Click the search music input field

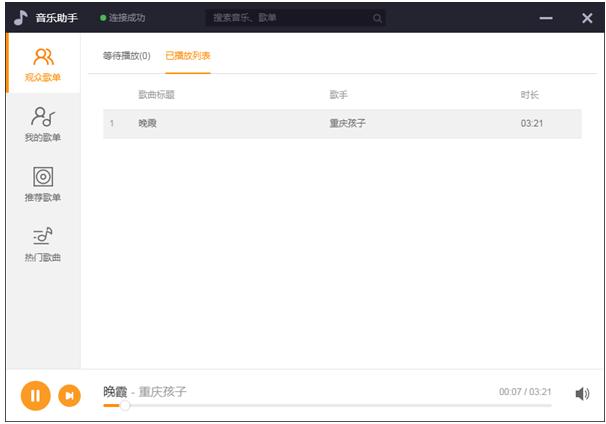[295, 18]
